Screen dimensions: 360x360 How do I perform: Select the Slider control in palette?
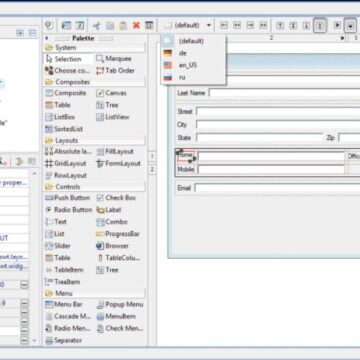[58, 246]
